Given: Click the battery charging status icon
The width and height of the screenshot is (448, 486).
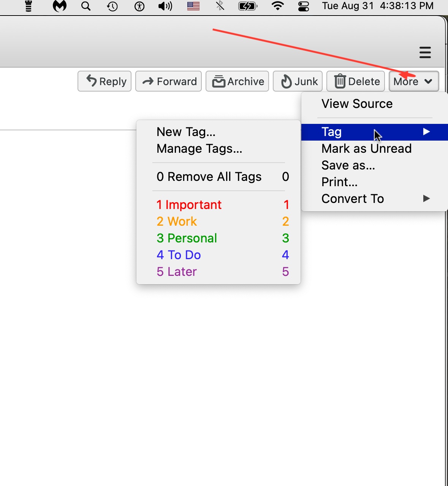Looking at the screenshot, I should click(x=248, y=6).
